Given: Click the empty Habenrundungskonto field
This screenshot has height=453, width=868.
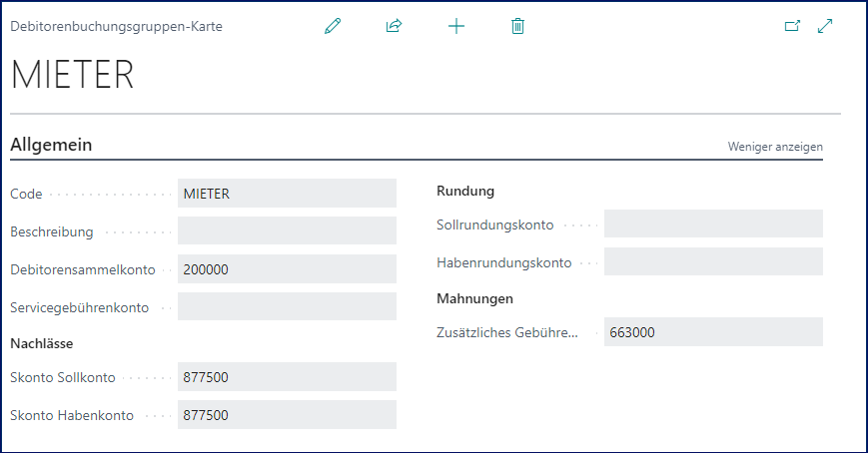Looking at the screenshot, I should pos(713,262).
